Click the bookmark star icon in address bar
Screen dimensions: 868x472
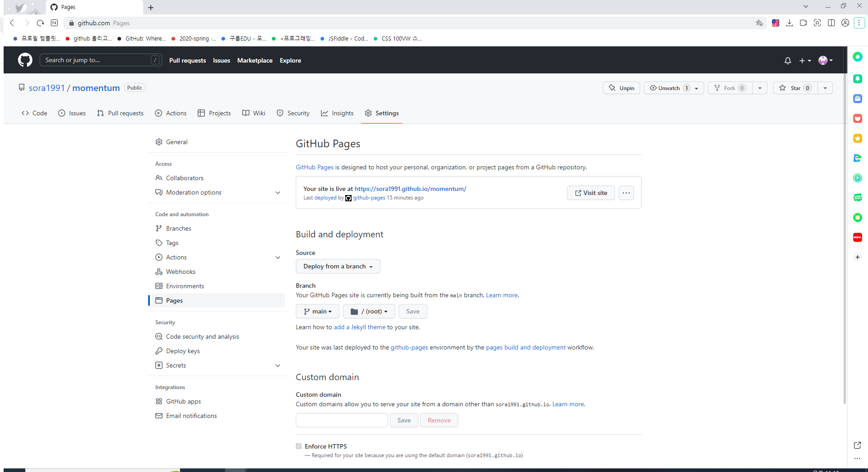click(759, 23)
